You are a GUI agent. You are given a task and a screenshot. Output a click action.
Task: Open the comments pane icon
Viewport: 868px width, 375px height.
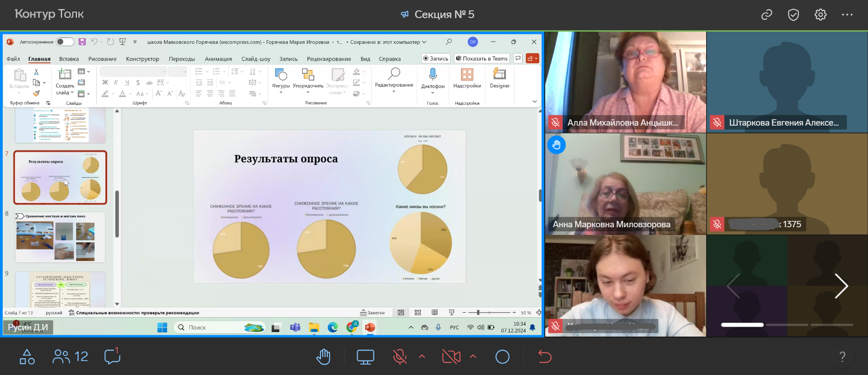tap(518, 58)
